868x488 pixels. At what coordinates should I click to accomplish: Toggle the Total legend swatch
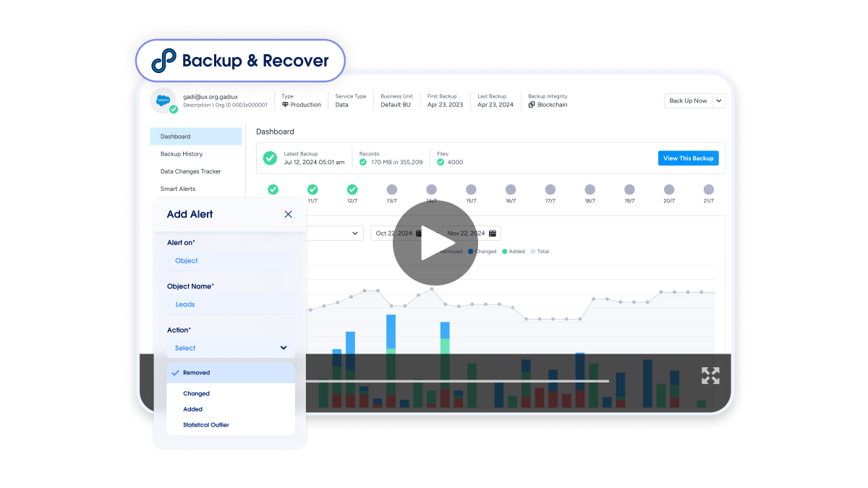point(534,252)
